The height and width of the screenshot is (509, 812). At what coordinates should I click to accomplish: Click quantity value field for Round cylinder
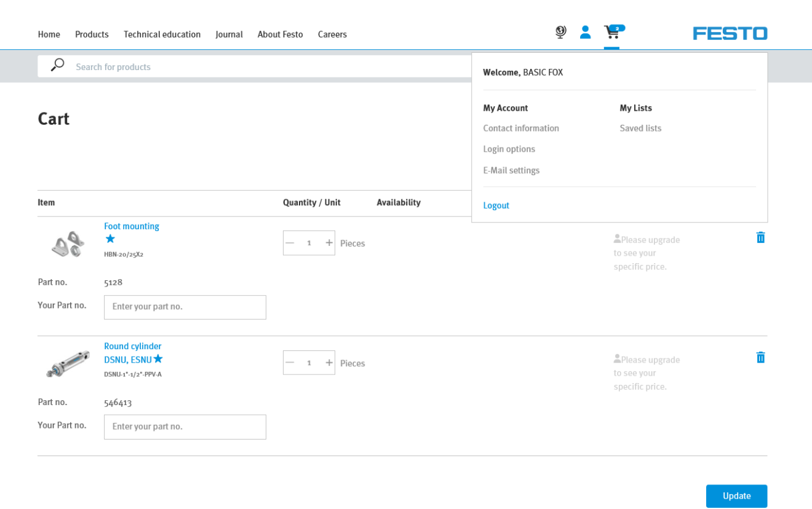click(309, 363)
